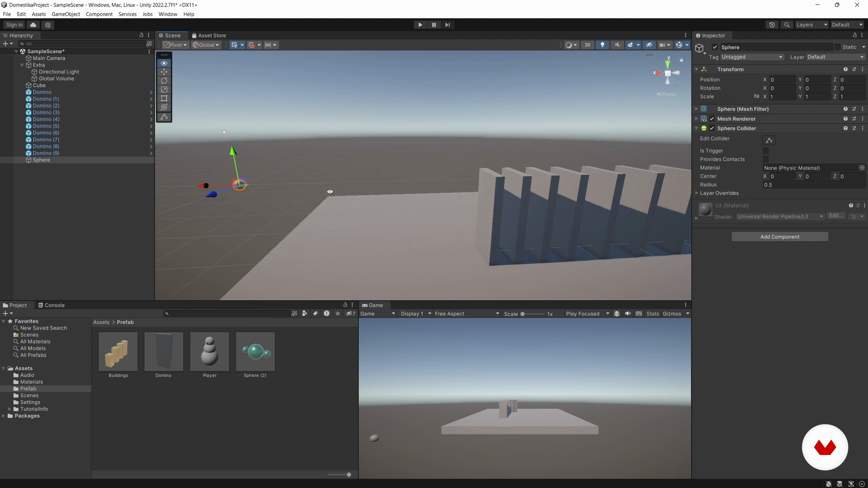868x488 pixels.
Task: Click the Edit Collider icon button
Action: coord(769,141)
